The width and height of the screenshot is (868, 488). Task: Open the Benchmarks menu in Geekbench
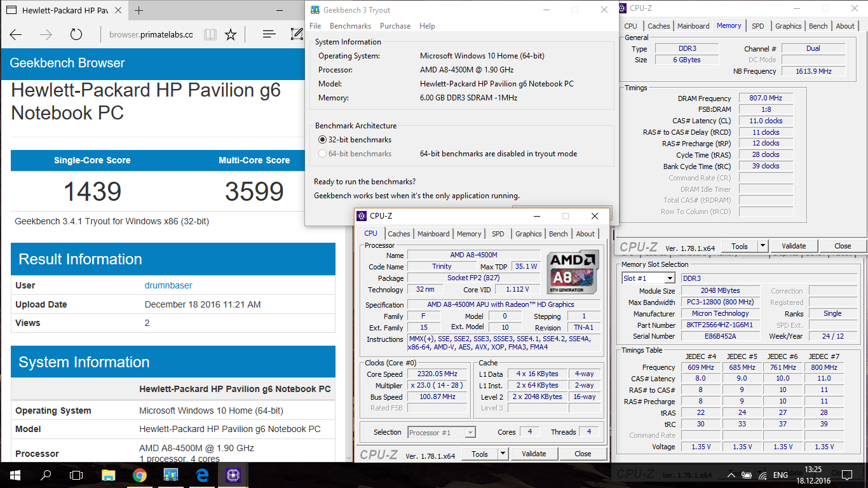click(350, 26)
